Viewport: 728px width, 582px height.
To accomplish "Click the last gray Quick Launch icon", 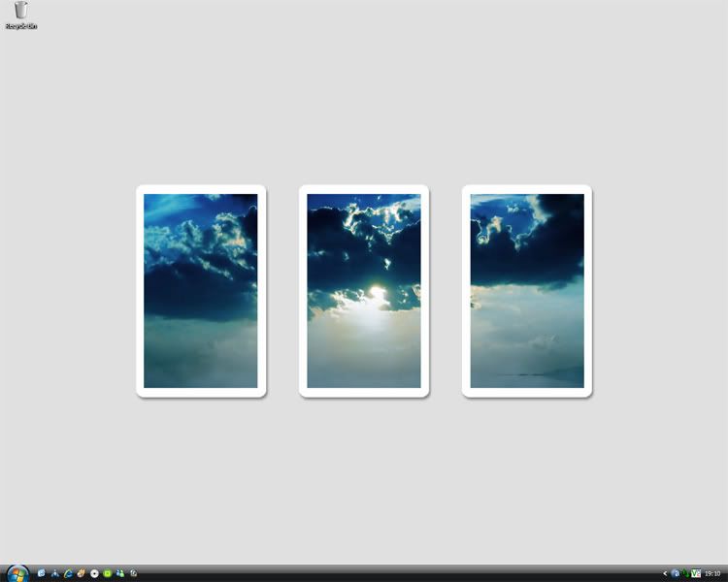I will 133,573.
